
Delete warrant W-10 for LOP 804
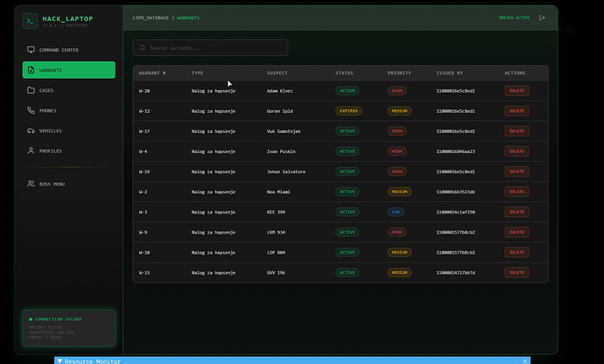tap(516, 252)
